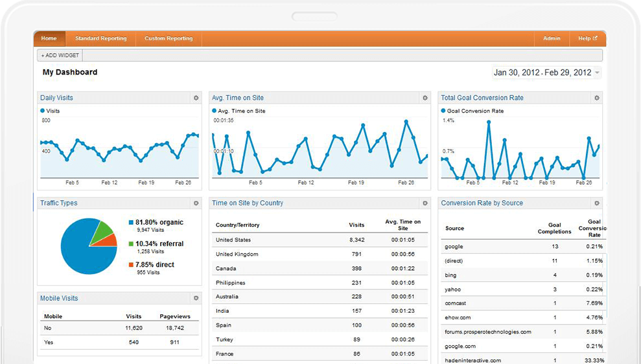Click the green referral legend swatch
Image resolution: width=641 pixels, height=364 pixels.
pyautogui.click(x=131, y=244)
